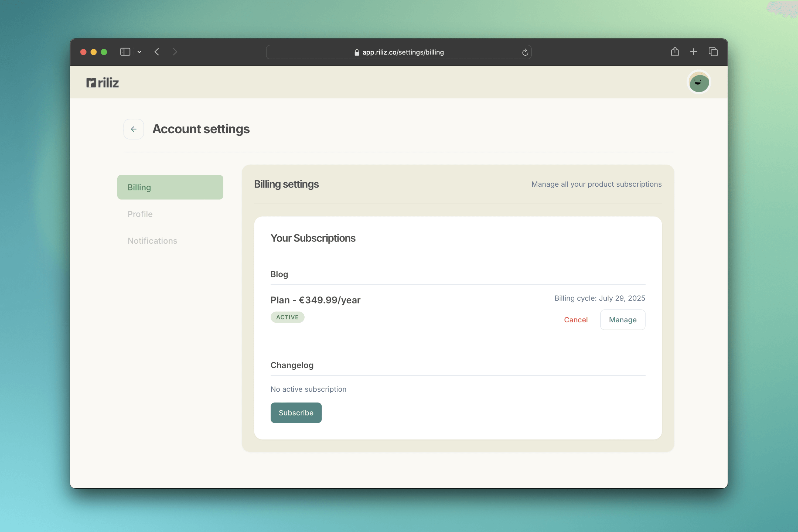Click the browser forward arrow
798x532 pixels.
(x=175, y=52)
